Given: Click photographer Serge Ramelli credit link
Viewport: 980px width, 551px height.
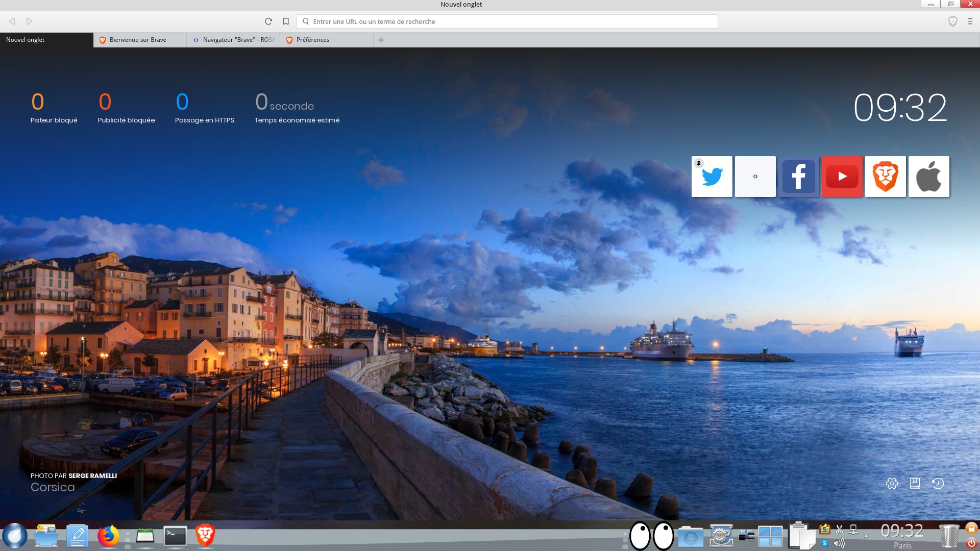Looking at the screenshot, I should pos(92,475).
